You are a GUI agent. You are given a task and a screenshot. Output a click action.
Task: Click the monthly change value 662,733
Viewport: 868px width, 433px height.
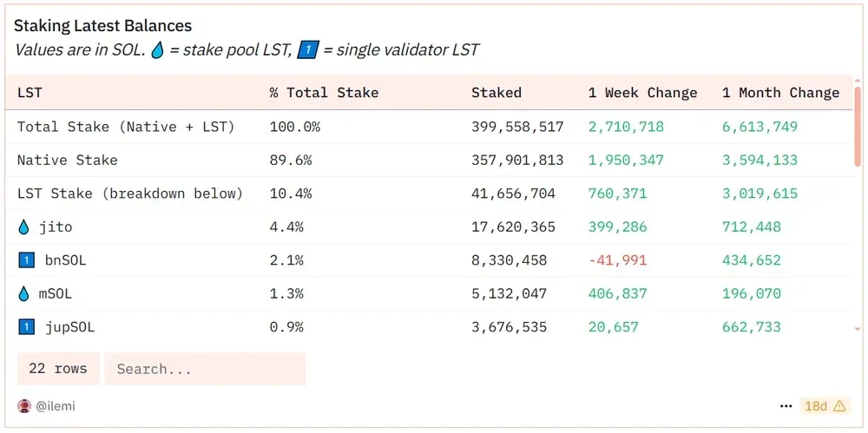click(752, 326)
